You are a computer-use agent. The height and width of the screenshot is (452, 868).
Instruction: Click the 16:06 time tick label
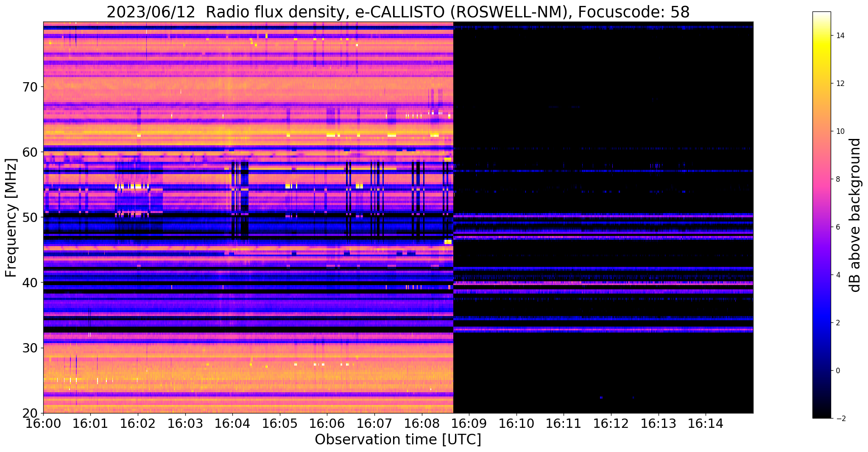(x=327, y=423)
